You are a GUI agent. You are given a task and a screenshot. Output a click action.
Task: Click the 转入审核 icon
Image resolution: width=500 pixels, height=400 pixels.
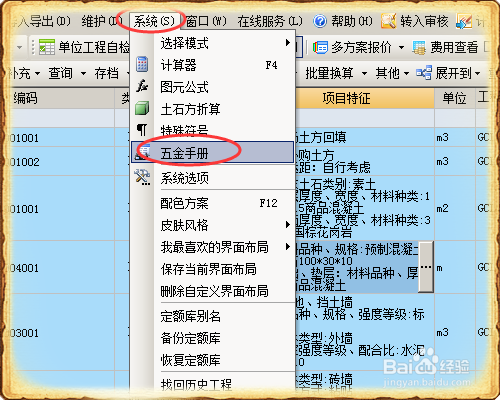389,21
